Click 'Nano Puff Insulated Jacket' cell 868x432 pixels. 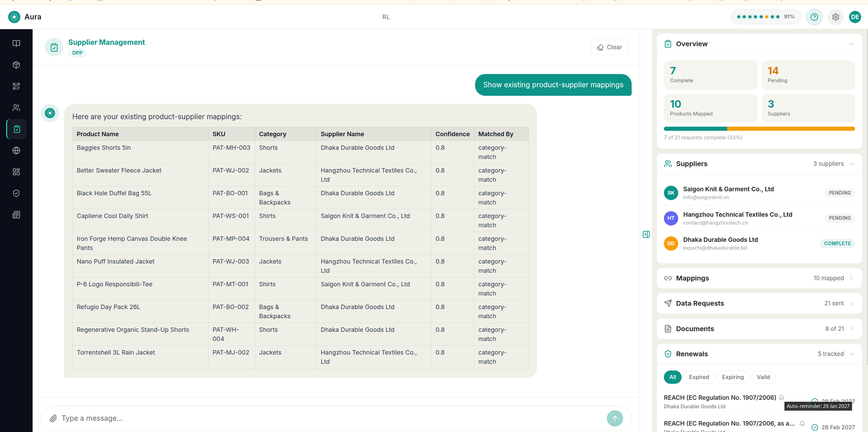pos(140,266)
